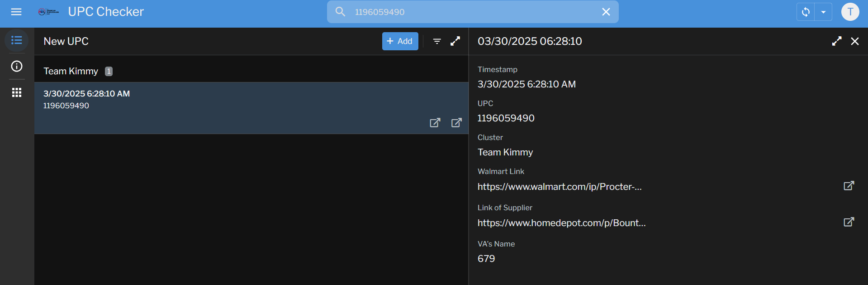Open the apps grid sidebar icon
The height and width of the screenshot is (285, 868).
pyautogui.click(x=17, y=92)
